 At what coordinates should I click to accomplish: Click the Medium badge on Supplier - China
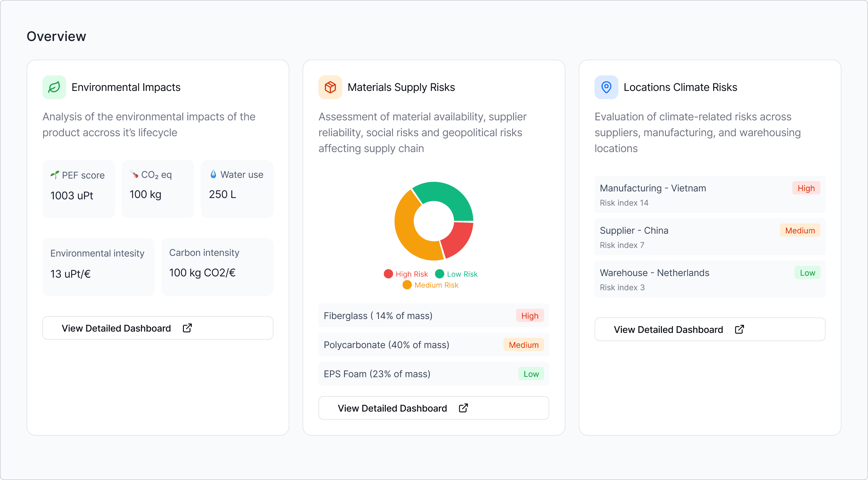(x=800, y=230)
